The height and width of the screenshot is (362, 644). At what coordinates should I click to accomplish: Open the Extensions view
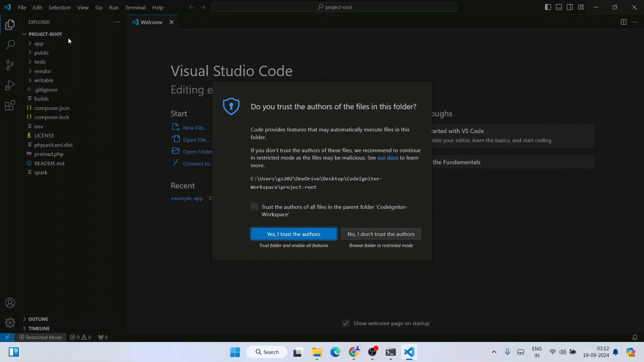pos(10,105)
